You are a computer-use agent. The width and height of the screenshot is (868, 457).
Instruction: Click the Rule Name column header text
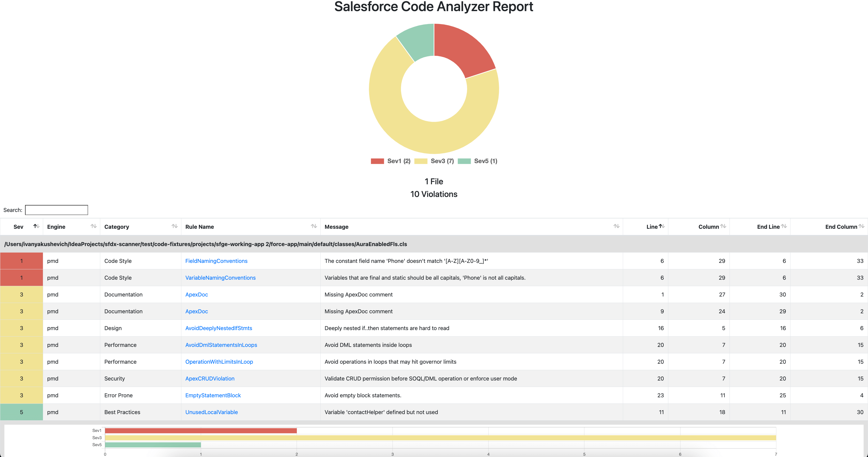click(199, 227)
